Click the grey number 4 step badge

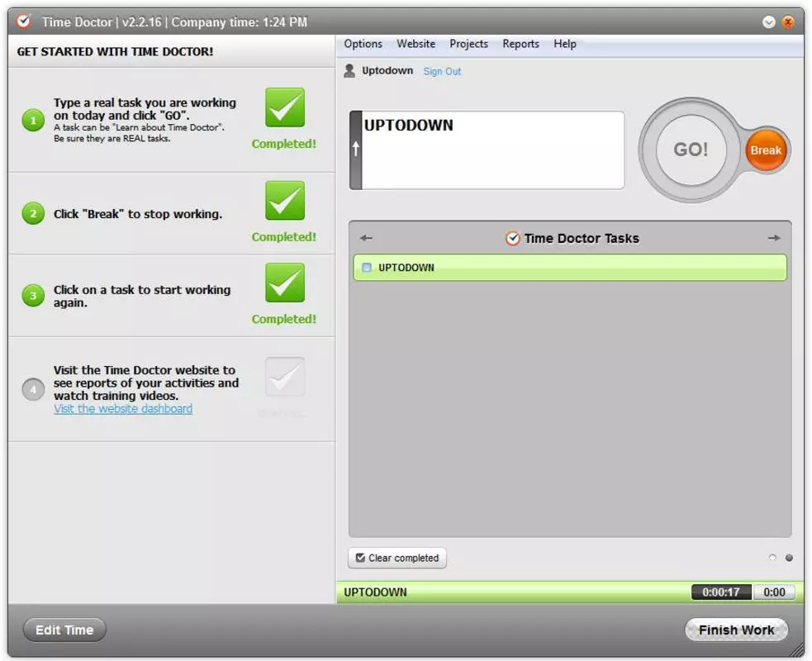[x=33, y=389]
